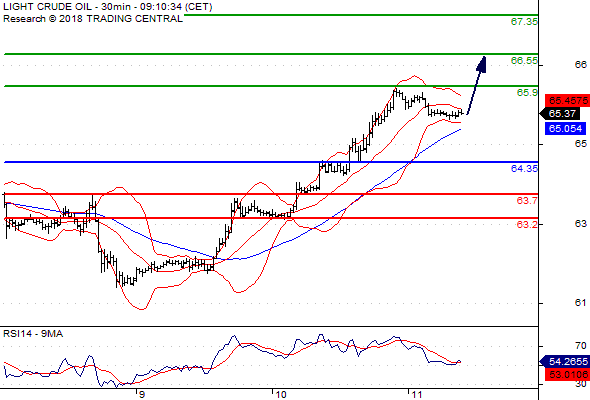Click the 61 price axis label

click(581, 303)
